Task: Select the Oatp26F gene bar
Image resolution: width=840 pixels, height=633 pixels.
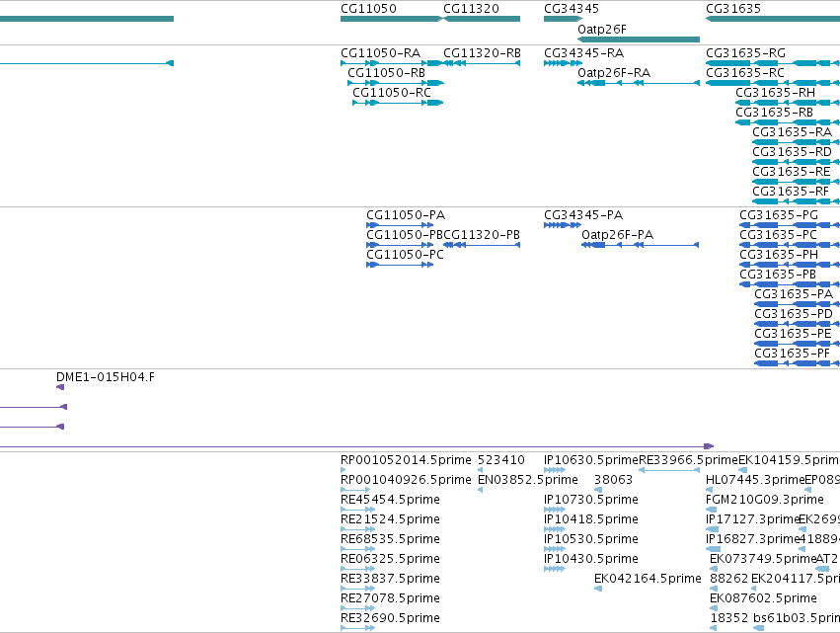Action: 639,40
